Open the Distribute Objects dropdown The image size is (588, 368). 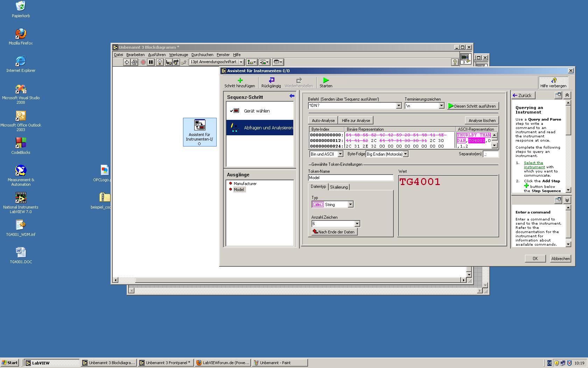(x=264, y=62)
